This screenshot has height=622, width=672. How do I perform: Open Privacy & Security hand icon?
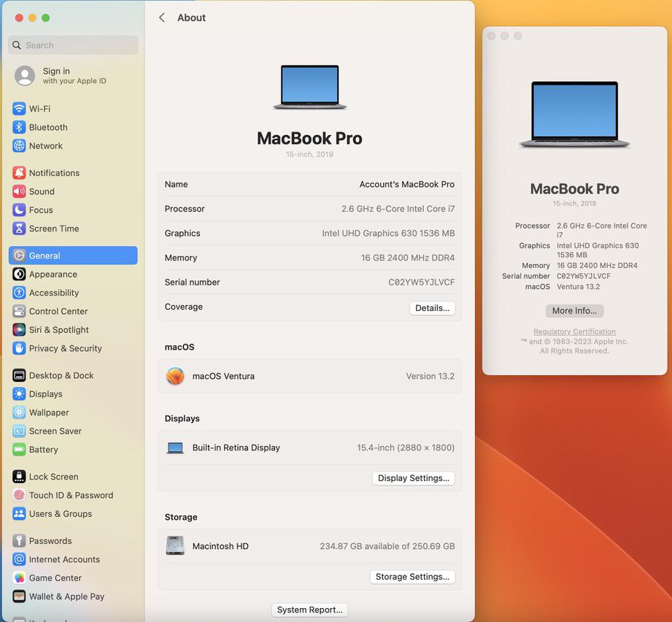click(19, 348)
